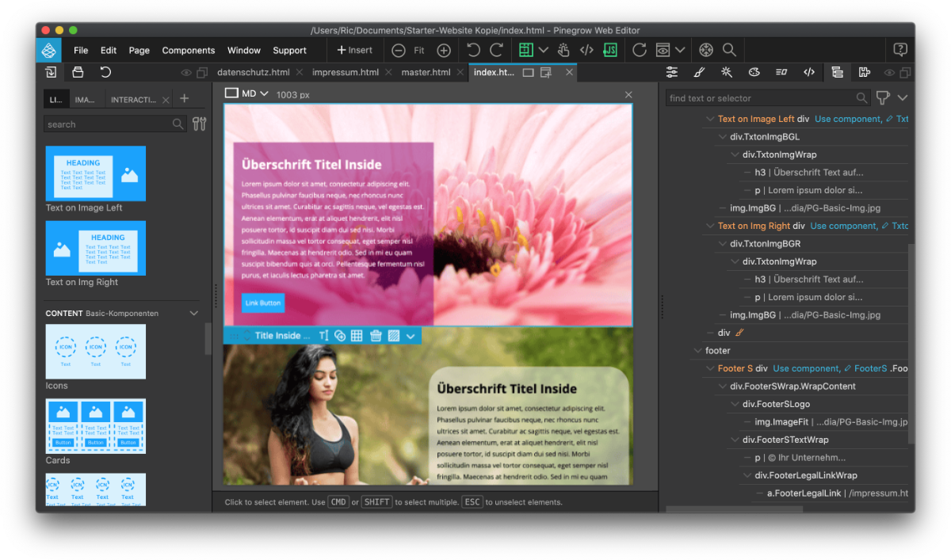Toggle left panel eye visibility icon

[186, 73]
